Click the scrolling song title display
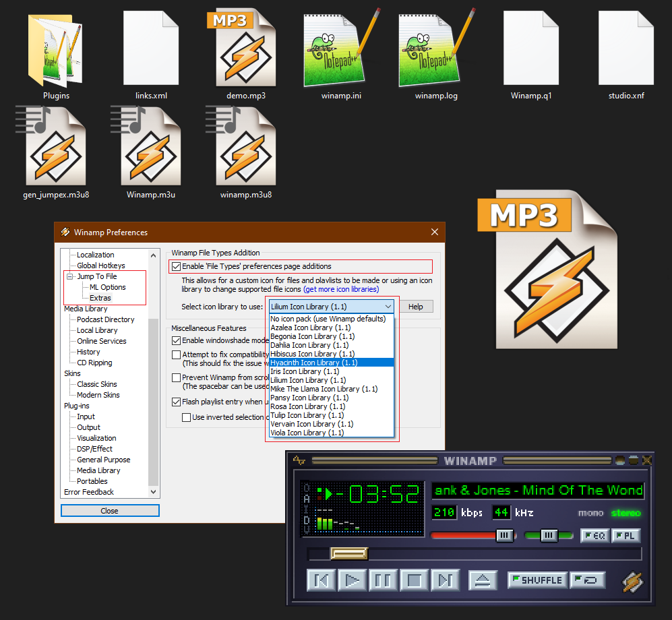The height and width of the screenshot is (620, 672). coord(539,490)
